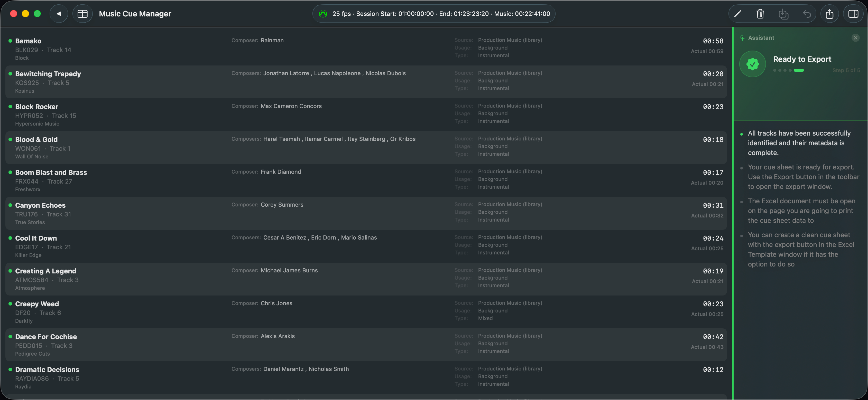
Task: Click the back navigation button
Action: click(59, 13)
